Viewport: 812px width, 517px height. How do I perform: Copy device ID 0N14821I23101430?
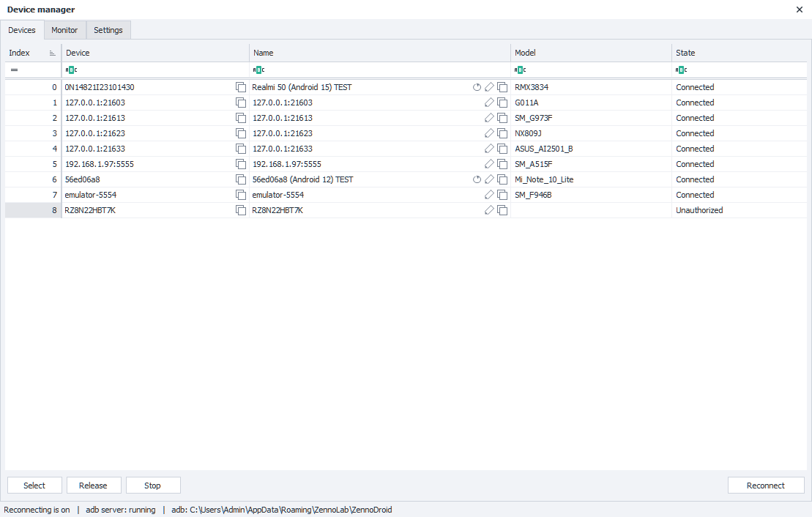tap(241, 87)
